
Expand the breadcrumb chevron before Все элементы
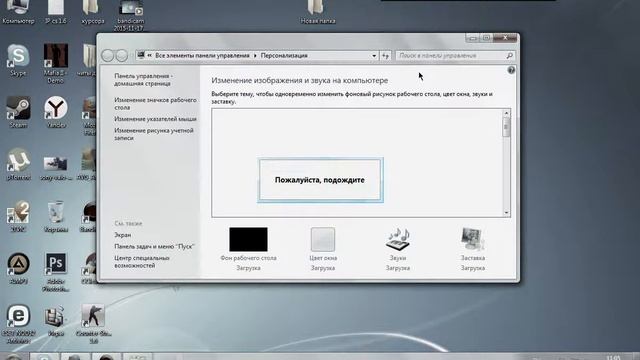[149, 56]
